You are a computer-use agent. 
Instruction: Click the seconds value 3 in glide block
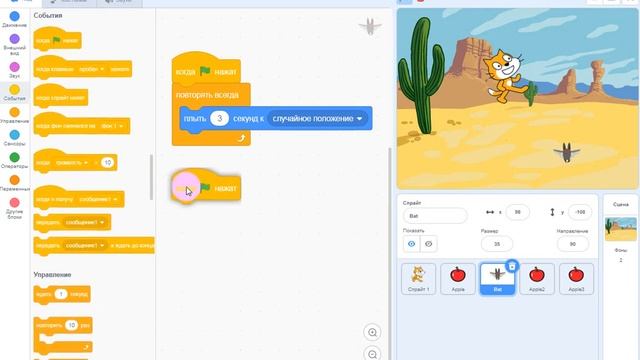tap(219, 118)
